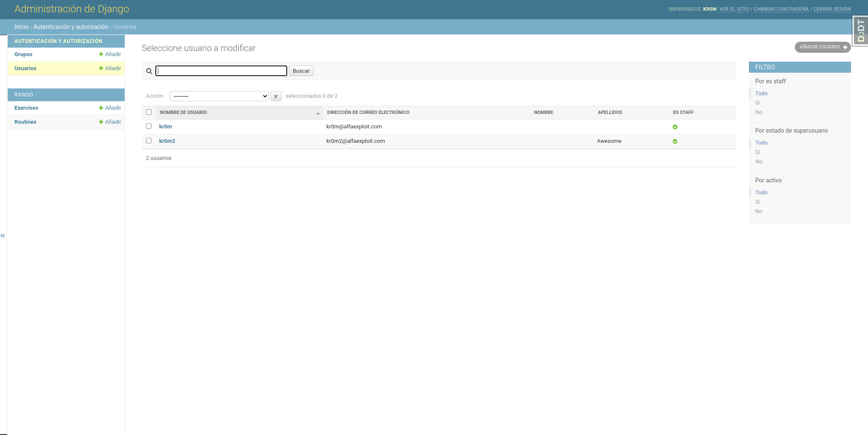This screenshot has width=868, height=435.
Task: Filter Por estado de superusuario: Sí
Action: (757, 152)
